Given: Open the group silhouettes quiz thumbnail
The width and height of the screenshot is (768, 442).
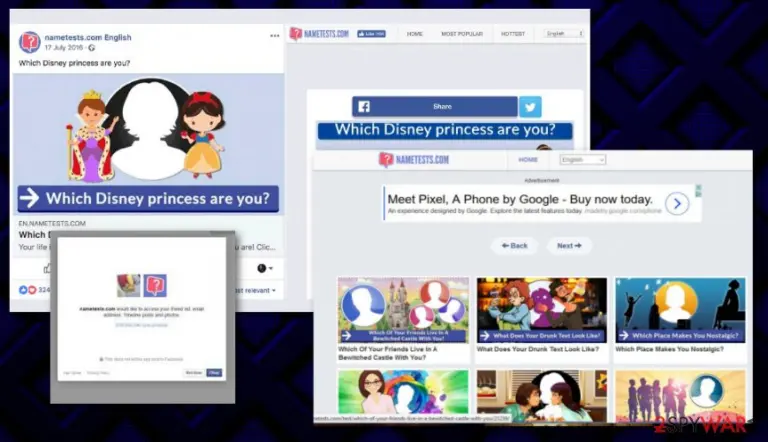Looking at the screenshot, I should [680, 396].
